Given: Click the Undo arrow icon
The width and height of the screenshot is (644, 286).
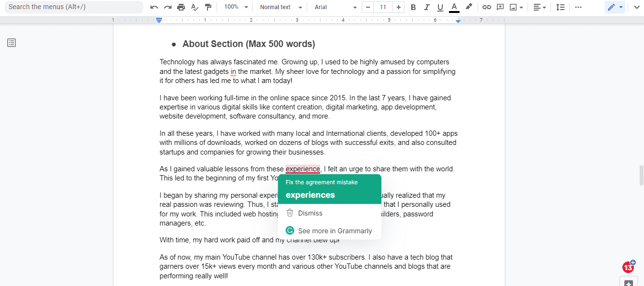Looking at the screenshot, I should pos(154,7).
